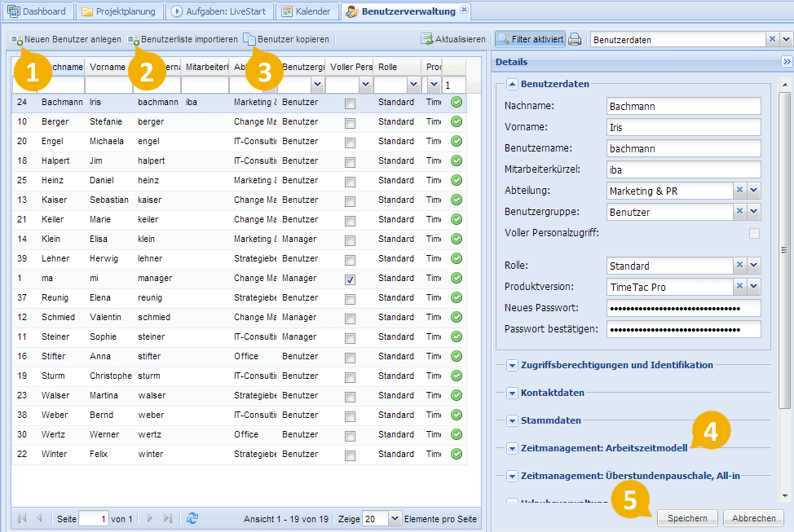Click the printer icon in toolbar

575,39
